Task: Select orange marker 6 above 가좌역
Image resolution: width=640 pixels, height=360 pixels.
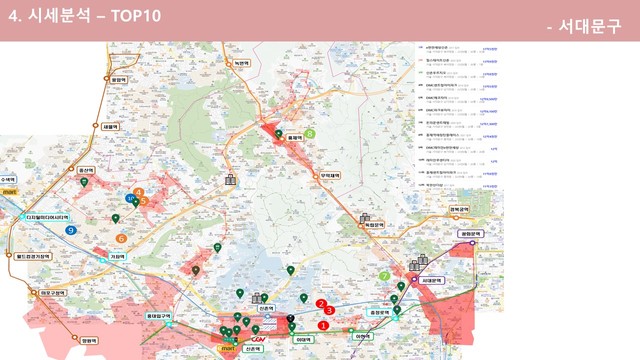Action: tap(121, 238)
